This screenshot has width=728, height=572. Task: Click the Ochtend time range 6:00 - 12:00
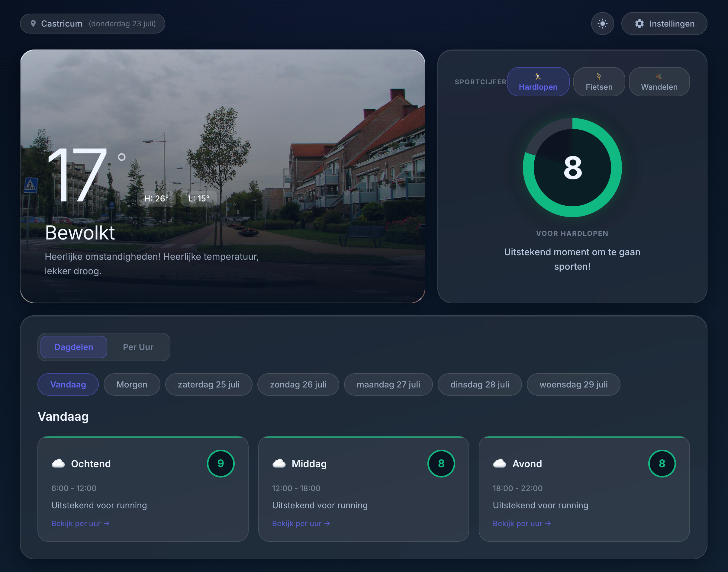(x=74, y=488)
